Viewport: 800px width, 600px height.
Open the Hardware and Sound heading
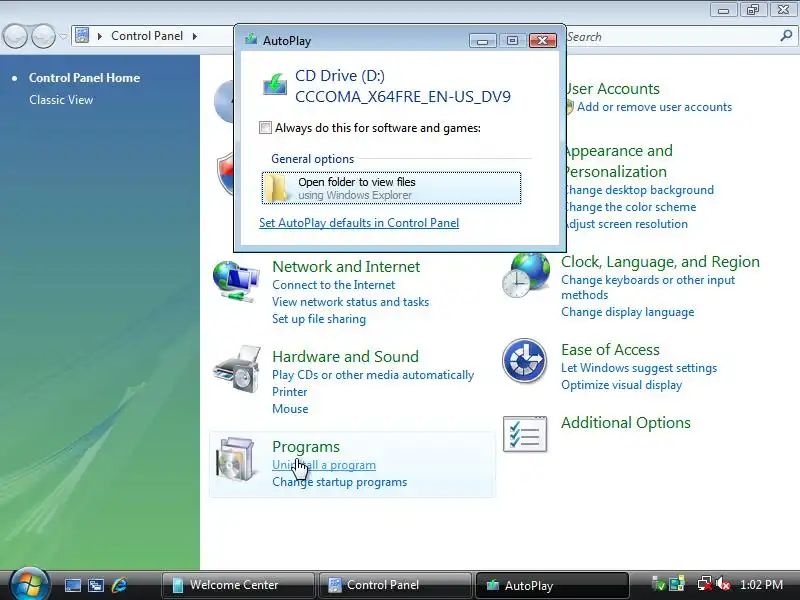[x=345, y=356]
